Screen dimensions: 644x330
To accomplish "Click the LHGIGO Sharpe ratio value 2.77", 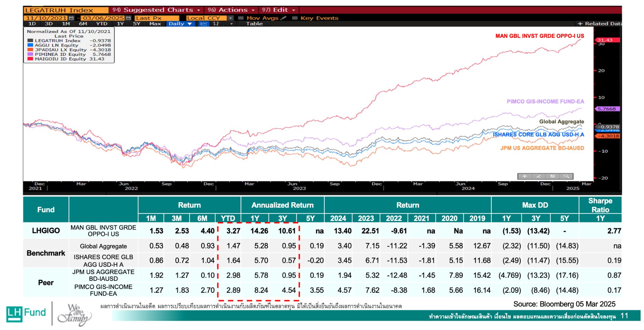I will tap(614, 231).
